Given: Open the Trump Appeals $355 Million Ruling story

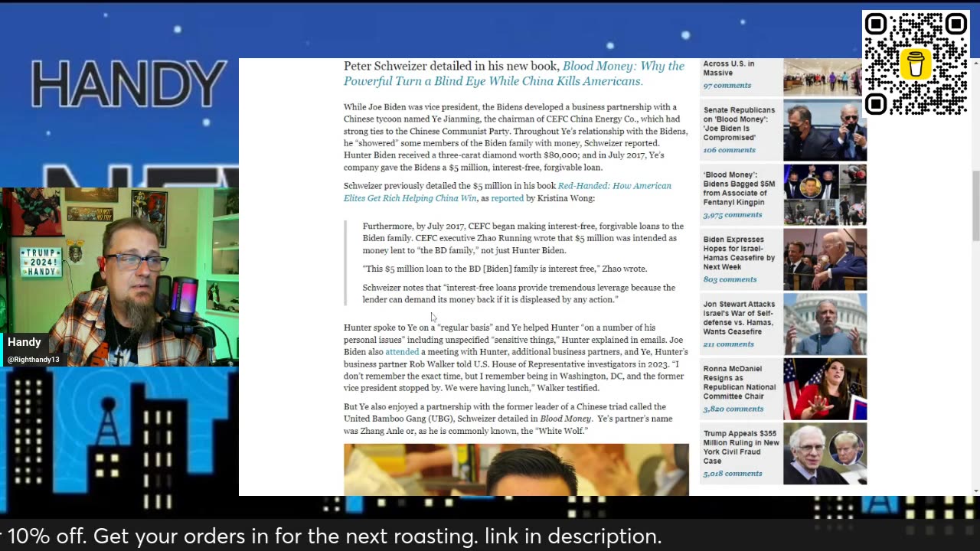Looking at the screenshot, I should click(x=741, y=448).
